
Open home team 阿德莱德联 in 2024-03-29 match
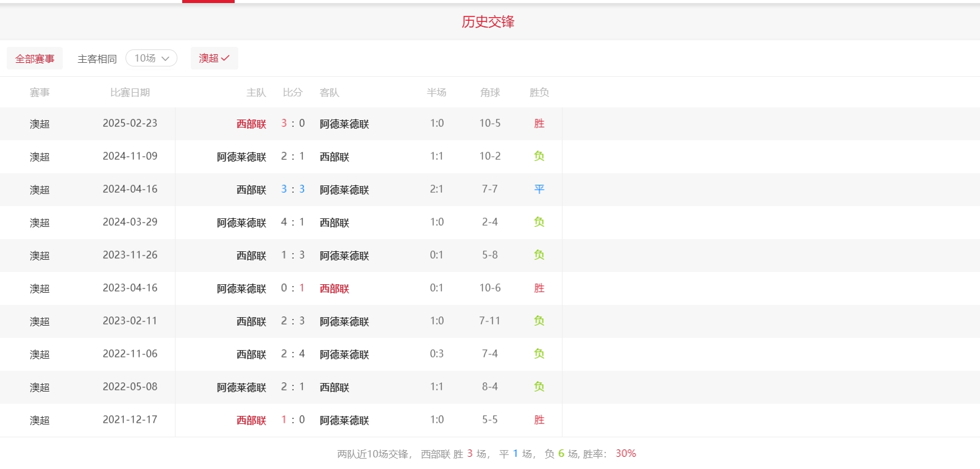(241, 223)
